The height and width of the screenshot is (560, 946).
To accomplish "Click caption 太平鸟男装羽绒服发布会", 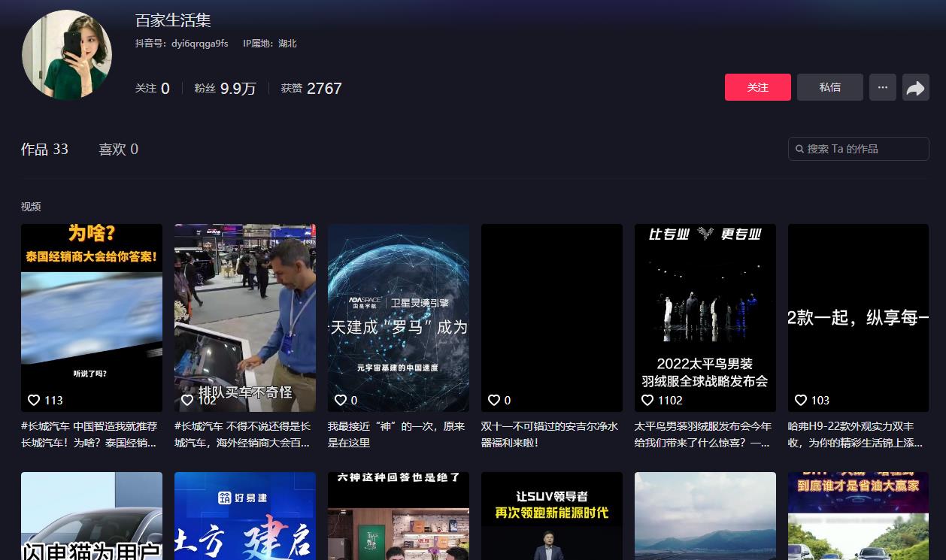I will pyautogui.click(x=703, y=434).
